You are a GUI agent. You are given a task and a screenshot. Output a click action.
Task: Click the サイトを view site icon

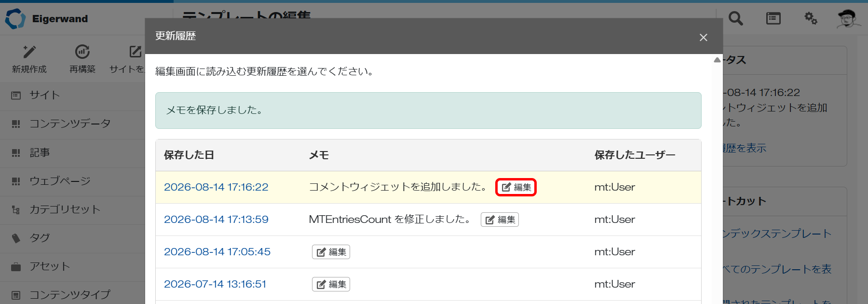(136, 52)
